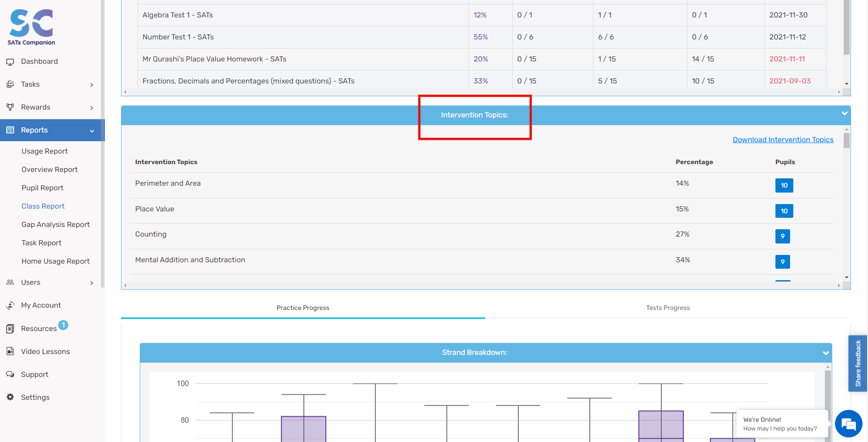The height and width of the screenshot is (442, 868).
Task: Click the Percentage column header
Action: tap(694, 162)
